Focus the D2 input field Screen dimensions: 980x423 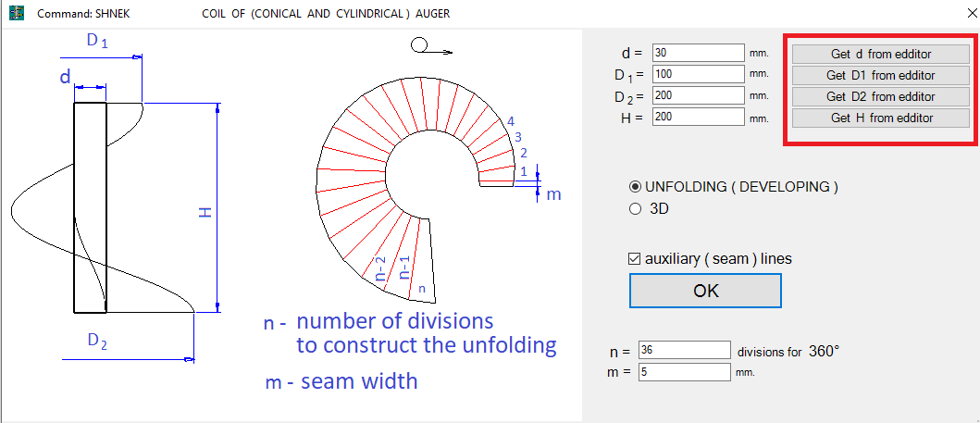pos(699,95)
